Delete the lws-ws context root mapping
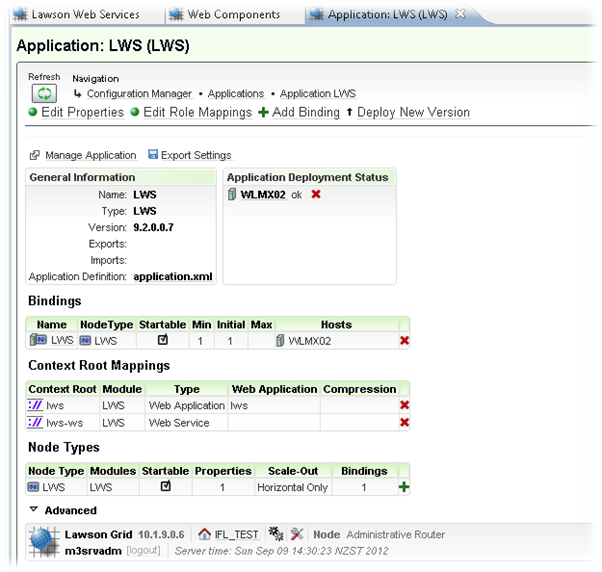Screen dimensions: 602x572 pyautogui.click(x=404, y=422)
